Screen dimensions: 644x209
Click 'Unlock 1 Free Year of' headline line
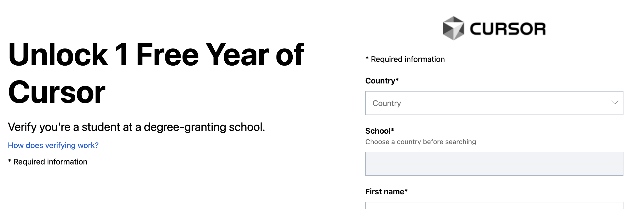[156, 55]
